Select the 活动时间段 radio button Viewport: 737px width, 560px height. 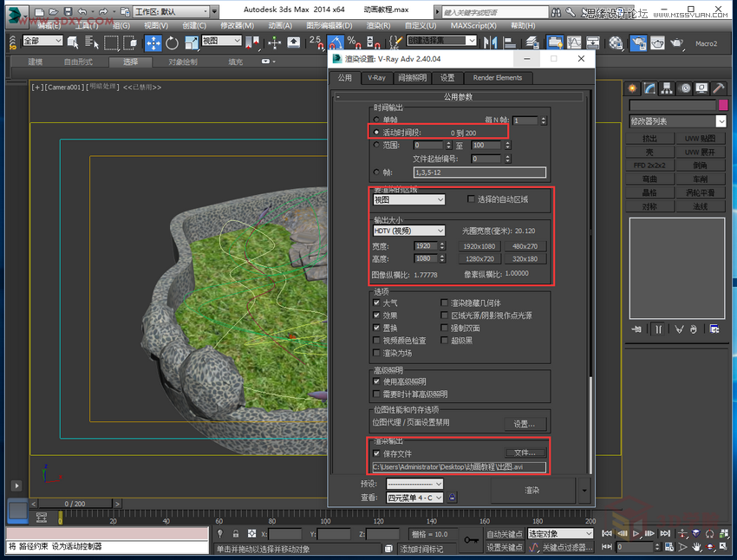(x=375, y=132)
